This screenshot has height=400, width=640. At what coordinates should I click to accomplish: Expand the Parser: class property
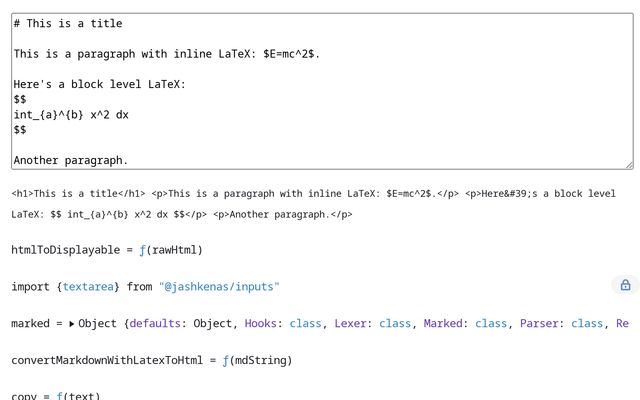543,324
